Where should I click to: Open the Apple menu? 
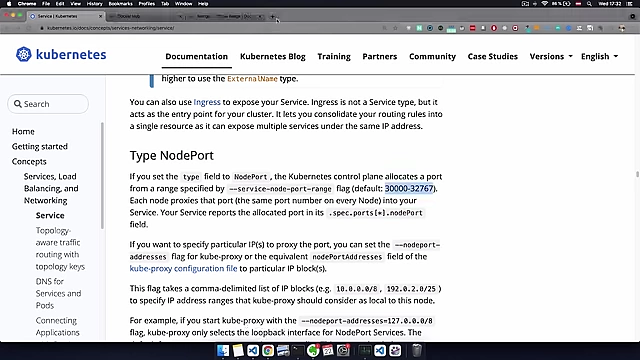9,4
